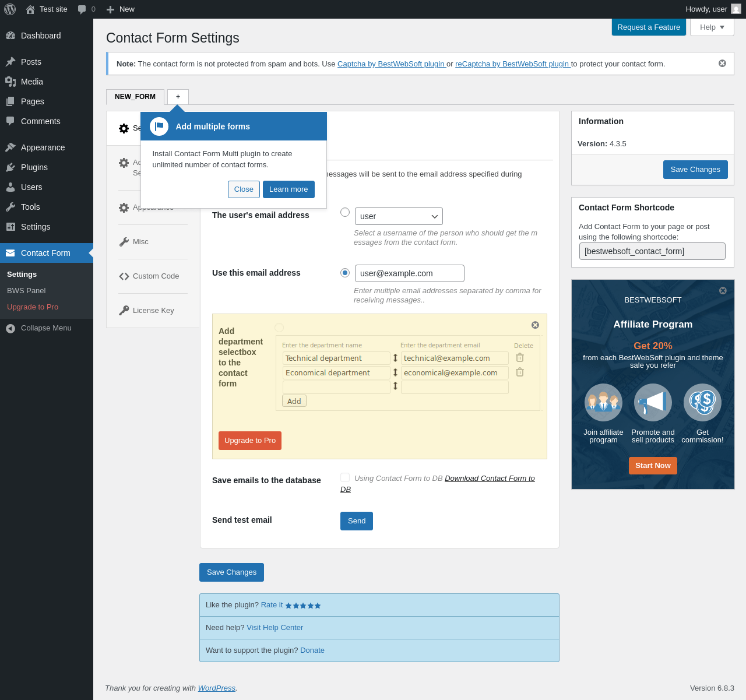Click the Plugins plug icon

tap(10, 167)
